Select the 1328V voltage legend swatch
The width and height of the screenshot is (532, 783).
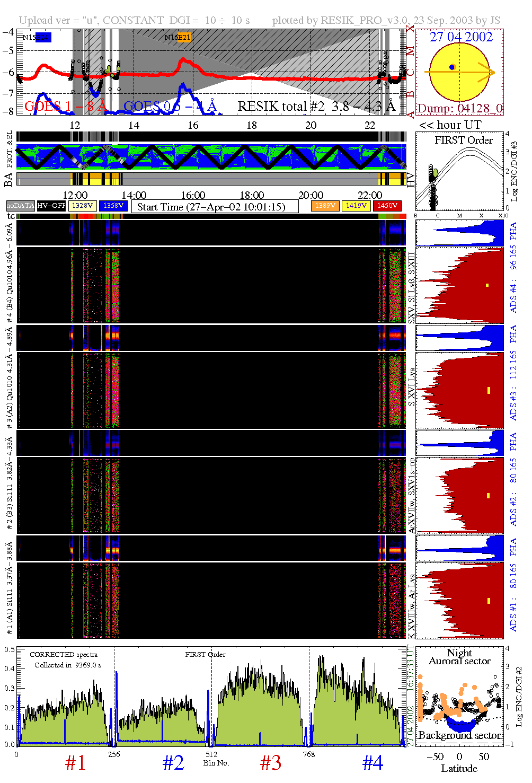click(x=83, y=206)
